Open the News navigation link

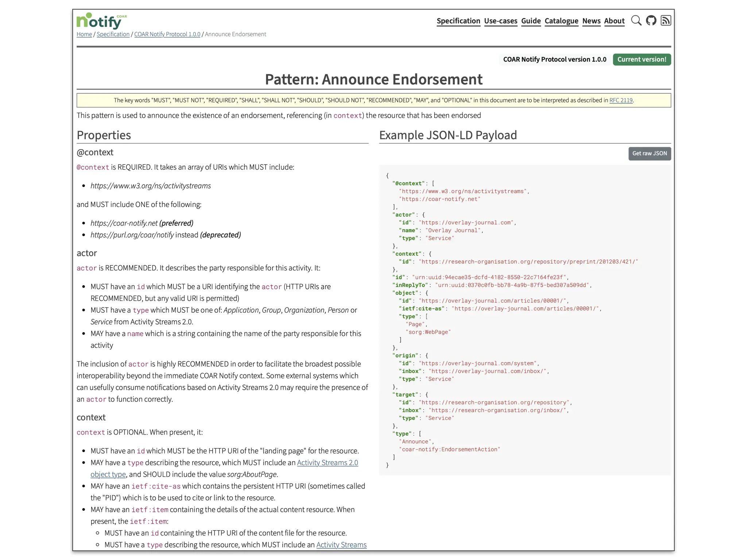click(591, 21)
